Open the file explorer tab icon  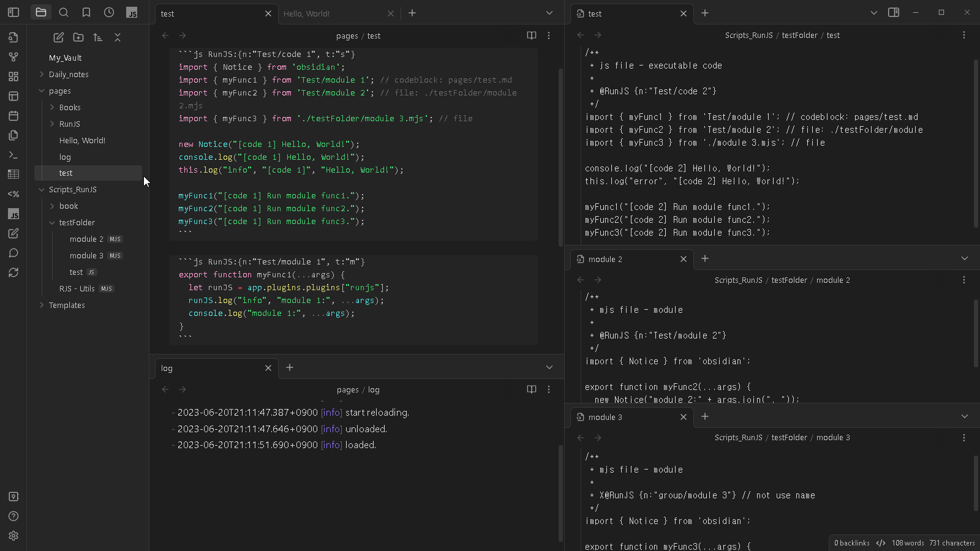point(41,12)
